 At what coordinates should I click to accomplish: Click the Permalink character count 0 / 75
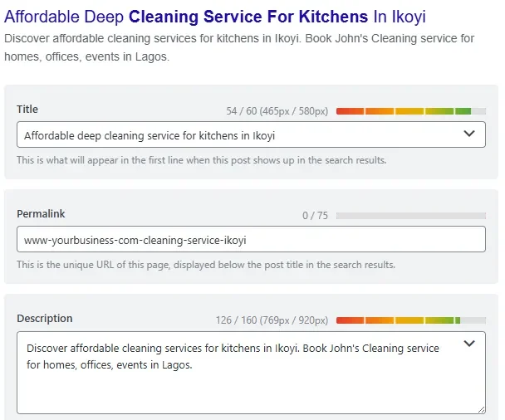[315, 216]
